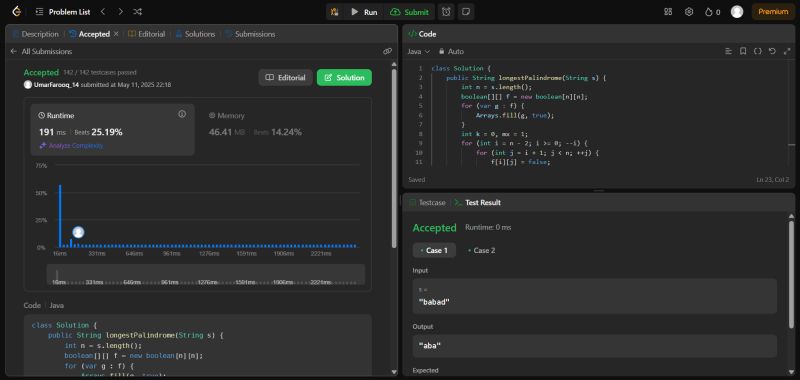Click the tallest bar in runtime chart
This screenshot has width=800, height=380.
point(60,216)
